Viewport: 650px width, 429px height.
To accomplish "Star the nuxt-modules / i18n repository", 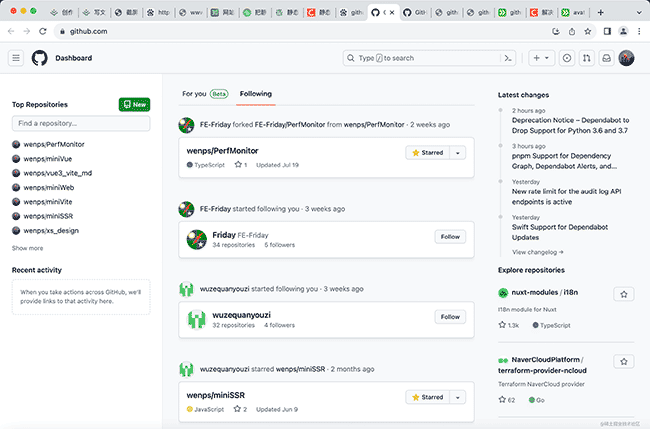I will (623, 294).
